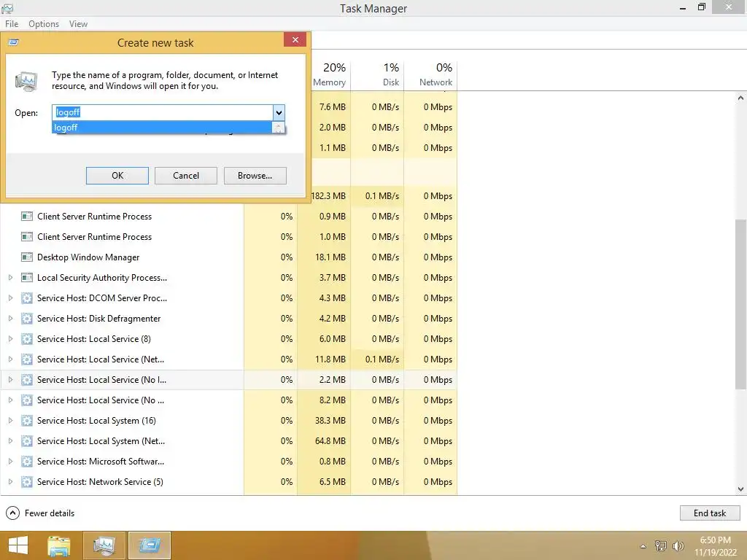Open the View menu
Viewport: 747px width, 560px height.
[x=78, y=24]
